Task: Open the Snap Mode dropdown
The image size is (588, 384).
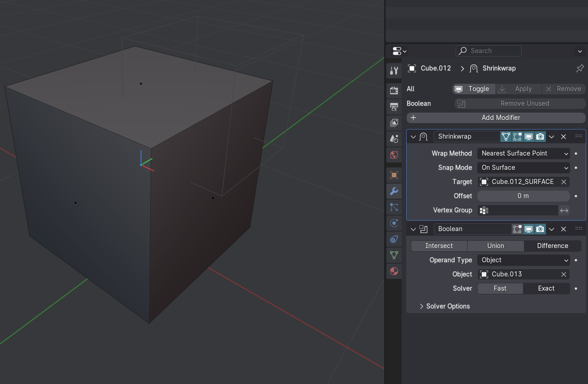Action: coord(523,168)
